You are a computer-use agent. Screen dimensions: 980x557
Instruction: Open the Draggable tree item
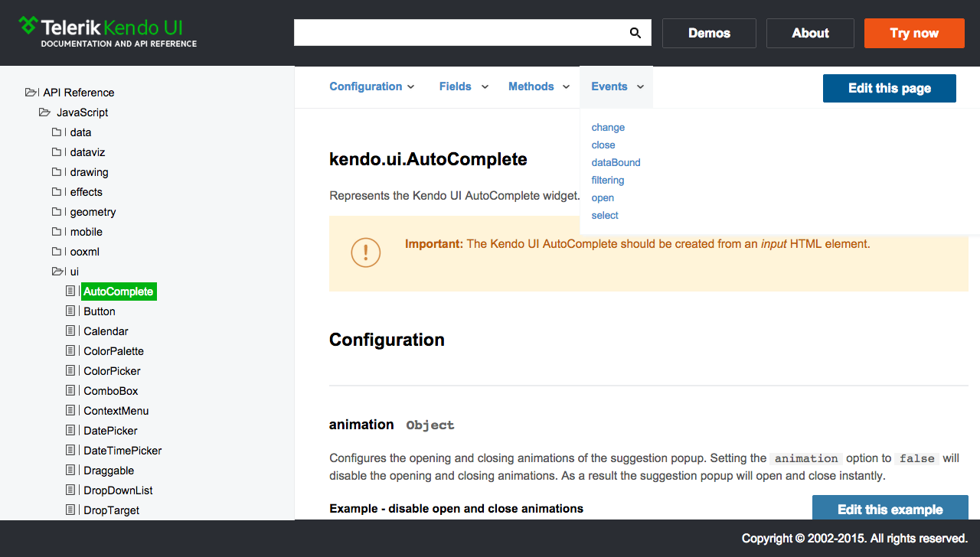(109, 471)
